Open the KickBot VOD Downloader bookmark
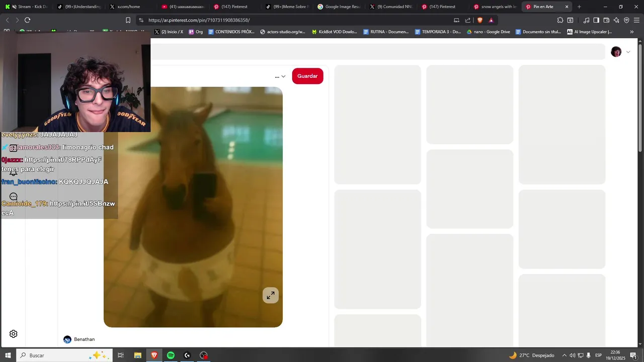The image size is (644, 362). tap(334, 32)
